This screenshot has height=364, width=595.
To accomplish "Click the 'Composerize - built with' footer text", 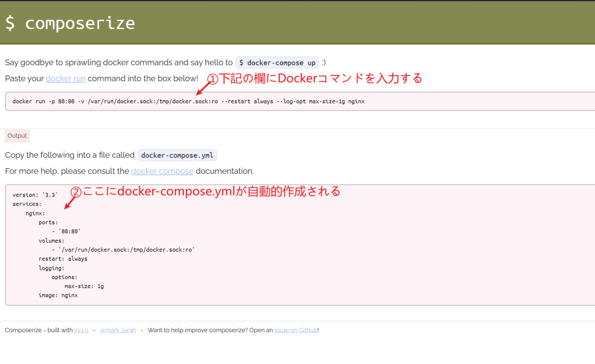I will tap(39, 330).
